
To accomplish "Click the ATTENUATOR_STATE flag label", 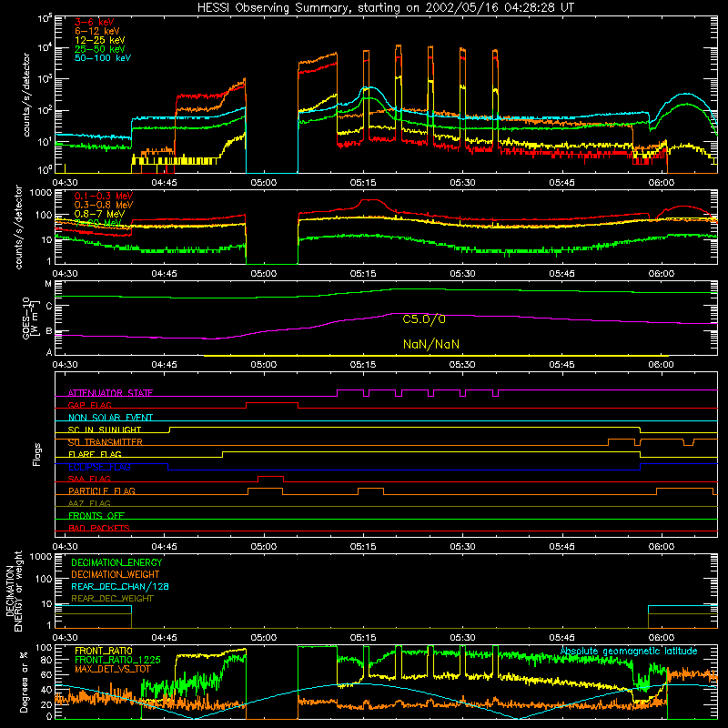I will 110,393.
